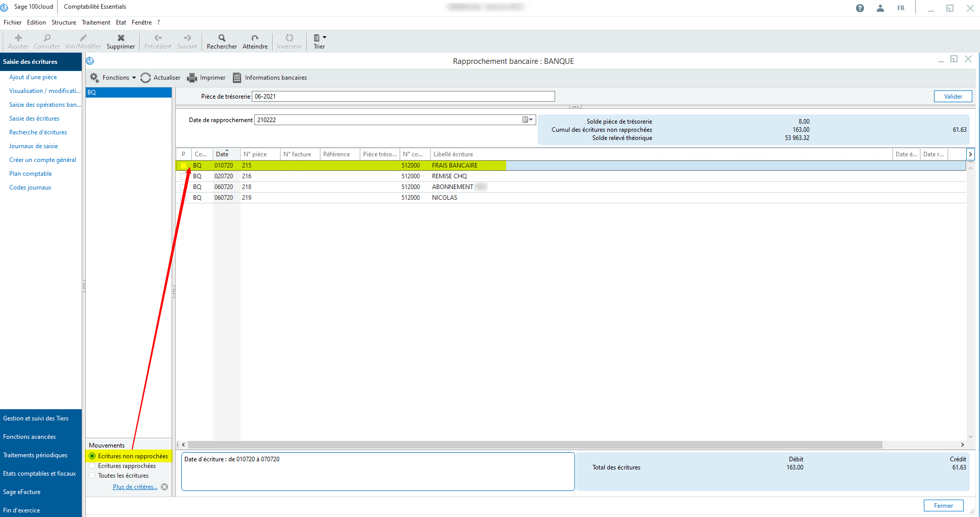Image resolution: width=980 pixels, height=517 pixels.
Task: Click the Actualiser refresh icon
Action: [146, 78]
